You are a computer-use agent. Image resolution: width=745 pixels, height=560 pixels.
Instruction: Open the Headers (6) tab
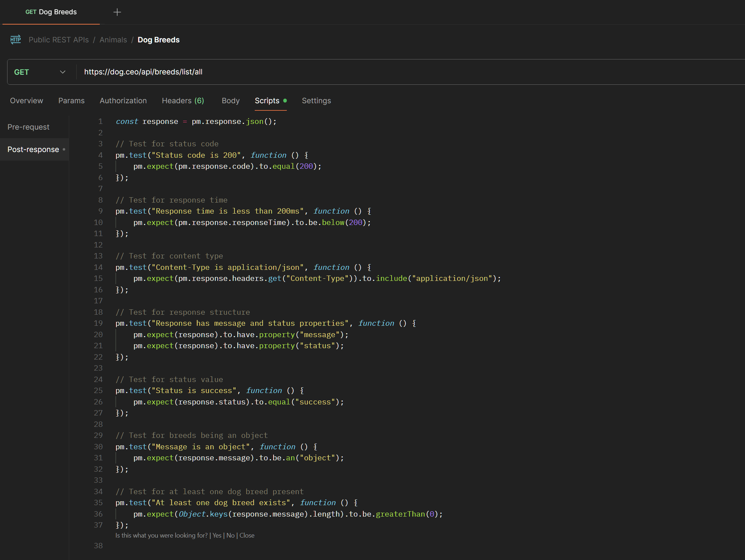point(183,101)
